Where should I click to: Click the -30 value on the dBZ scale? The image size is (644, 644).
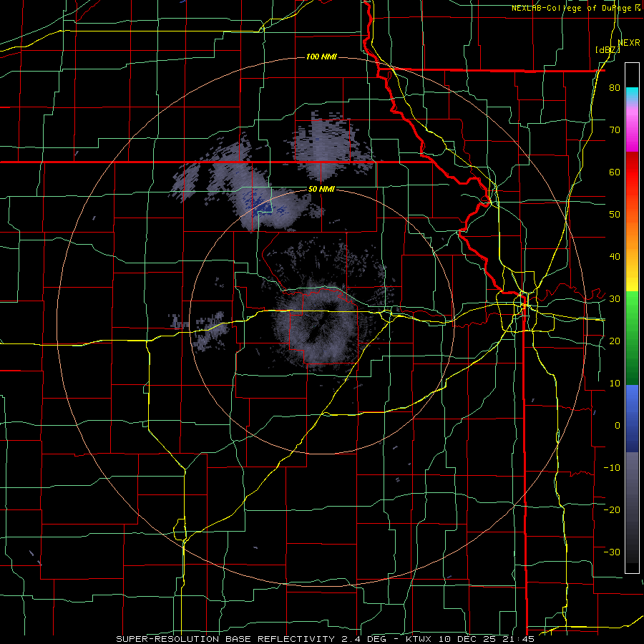tap(612, 552)
